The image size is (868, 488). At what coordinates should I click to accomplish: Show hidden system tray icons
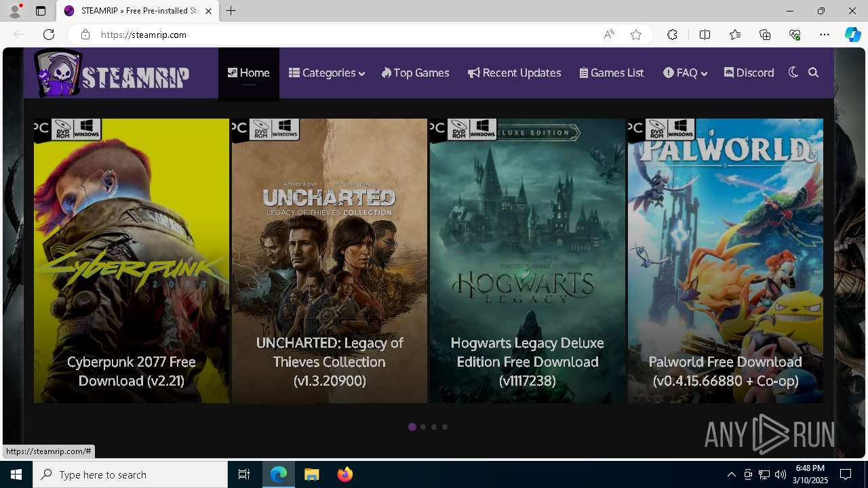click(731, 474)
